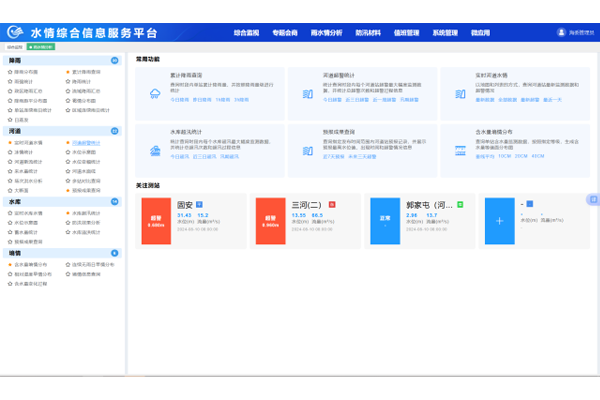Viewport: 600px width, 400px height.
Task: Collapse the 河道 section in sidebar
Action: (116, 131)
